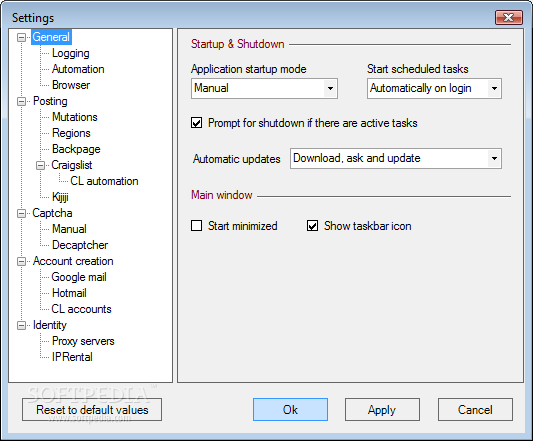Collapse the Posting tree node
This screenshot has height=441, width=533.
[x=21, y=101]
